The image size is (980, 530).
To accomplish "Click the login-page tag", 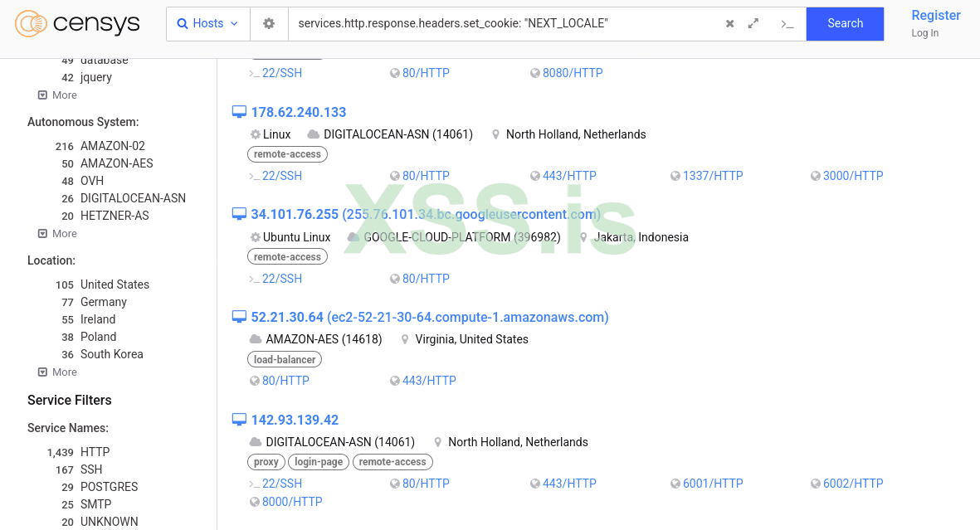I will click(319, 462).
